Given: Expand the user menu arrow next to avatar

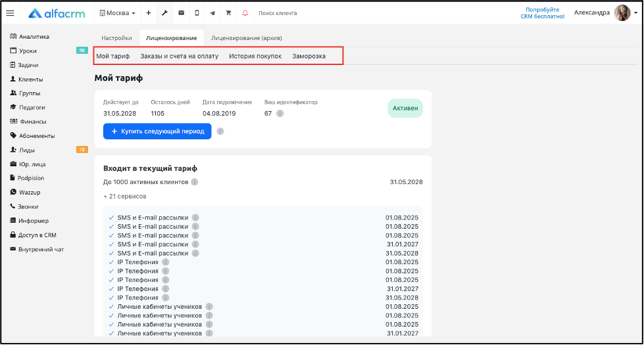Looking at the screenshot, I should 636,12.
